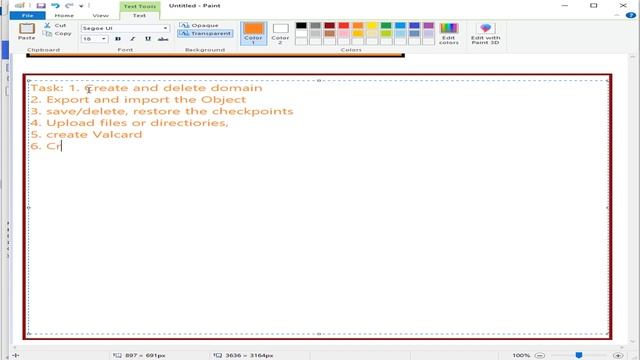Undo the last action
This screenshot has height=360, width=640.
(x=55, y=6)
